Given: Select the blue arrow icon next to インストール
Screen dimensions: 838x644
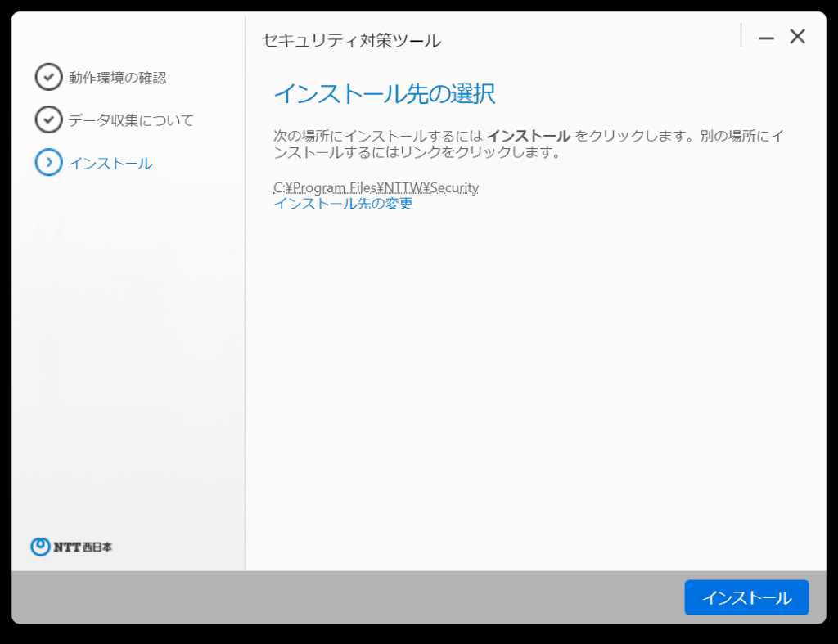Looking at the screenshot, I should [x=49, y=163].
